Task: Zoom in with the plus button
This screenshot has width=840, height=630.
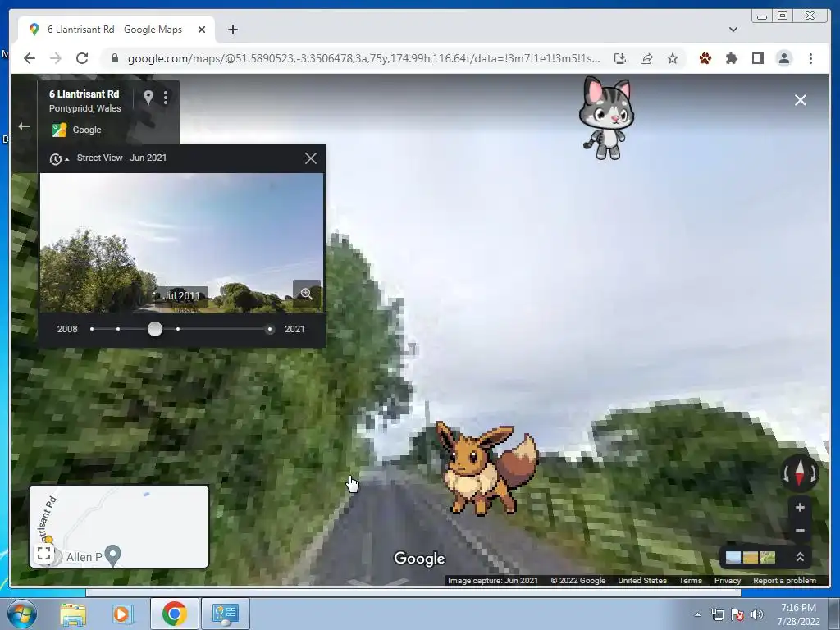Action: point(800,507)
